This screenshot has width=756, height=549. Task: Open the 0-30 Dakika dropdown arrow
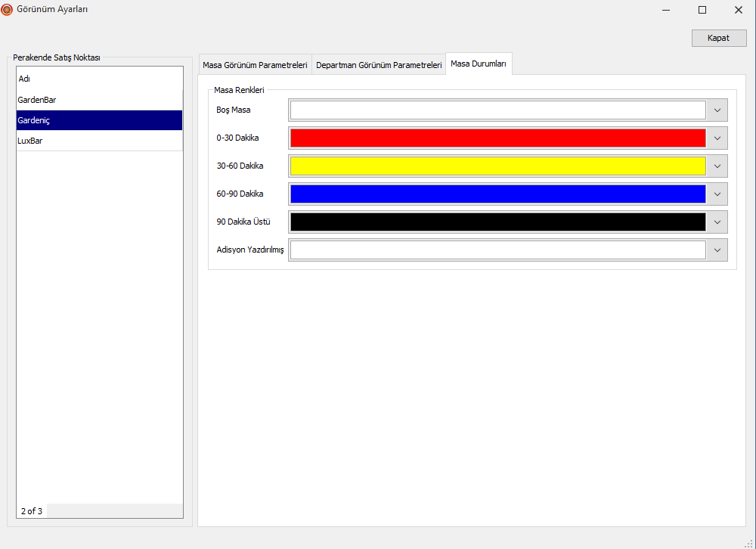[717, 138]
